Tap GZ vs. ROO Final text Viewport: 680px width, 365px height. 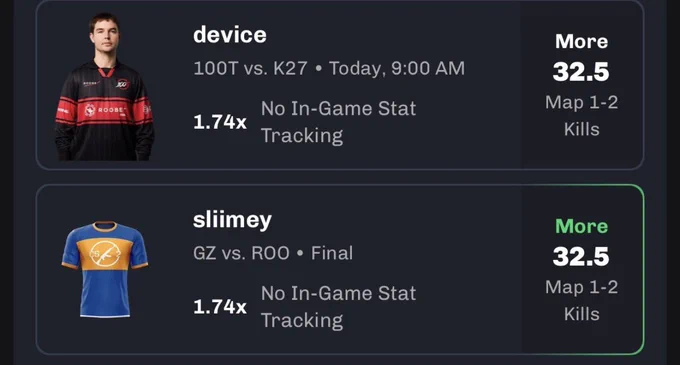pos(273,253)
